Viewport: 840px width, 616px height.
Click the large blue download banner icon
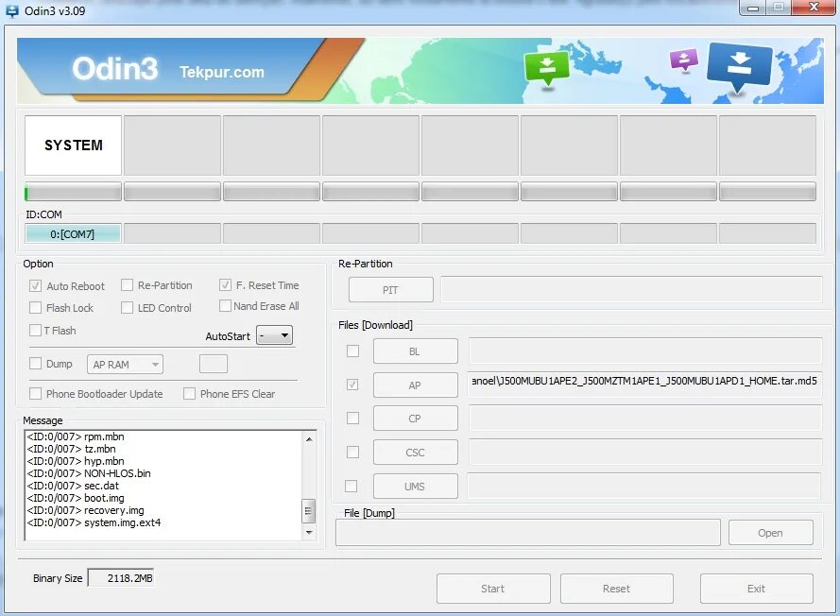(x=740, y=66)
